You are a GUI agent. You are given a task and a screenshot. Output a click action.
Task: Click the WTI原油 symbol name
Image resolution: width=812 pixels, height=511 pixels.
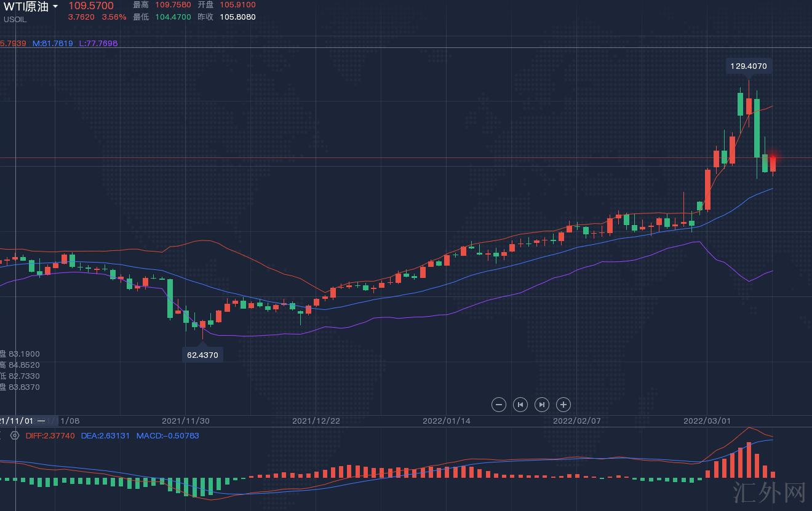point(26,7)
